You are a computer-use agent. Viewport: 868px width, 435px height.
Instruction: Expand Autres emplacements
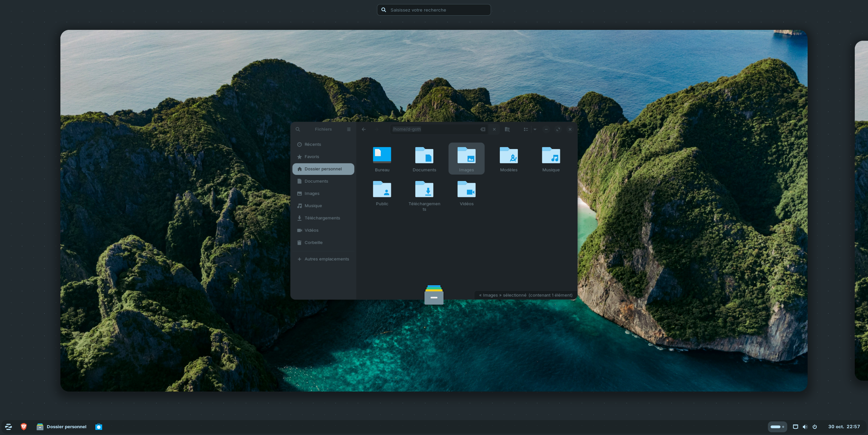(x=326, y=259)
